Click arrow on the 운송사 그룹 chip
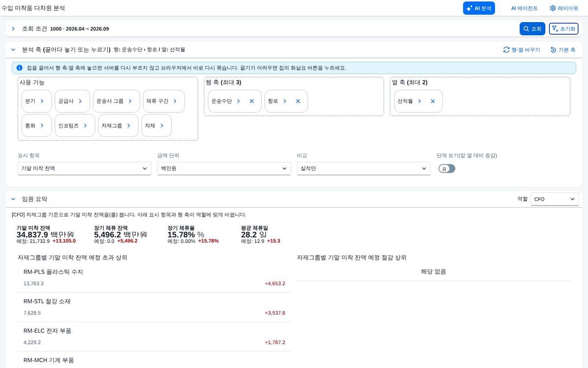Screen dimensions: 588x368 pos(130,101)
